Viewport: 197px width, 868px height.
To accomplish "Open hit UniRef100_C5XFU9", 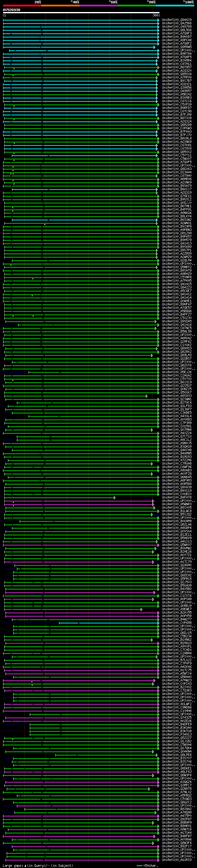I will pos(177,104).
